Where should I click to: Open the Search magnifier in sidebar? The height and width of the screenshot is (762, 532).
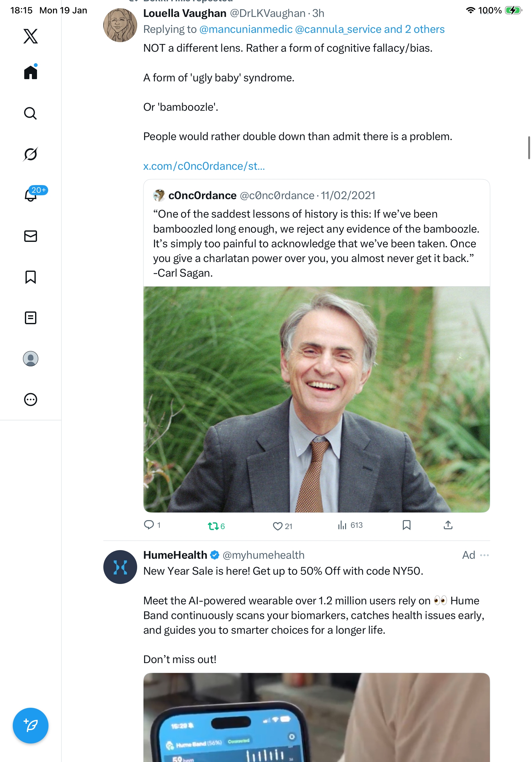31,114
